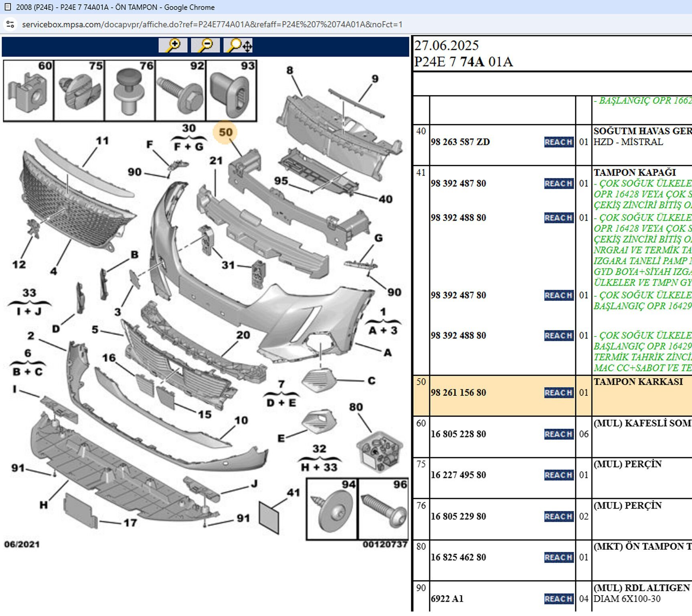Click highlighted callout 50 in the diagram
This screenshot has width=692, height=616.
[x=225, y=132]
